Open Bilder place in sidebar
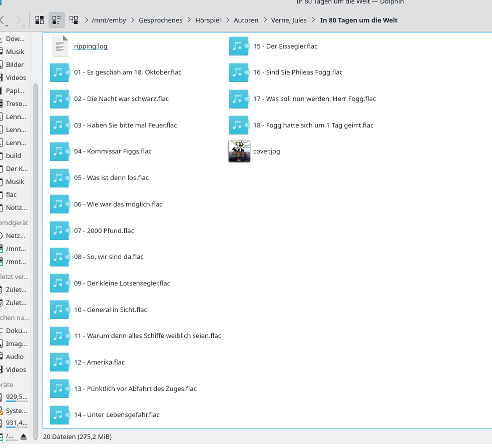The image size is (492, 448). tap(15, 64)
